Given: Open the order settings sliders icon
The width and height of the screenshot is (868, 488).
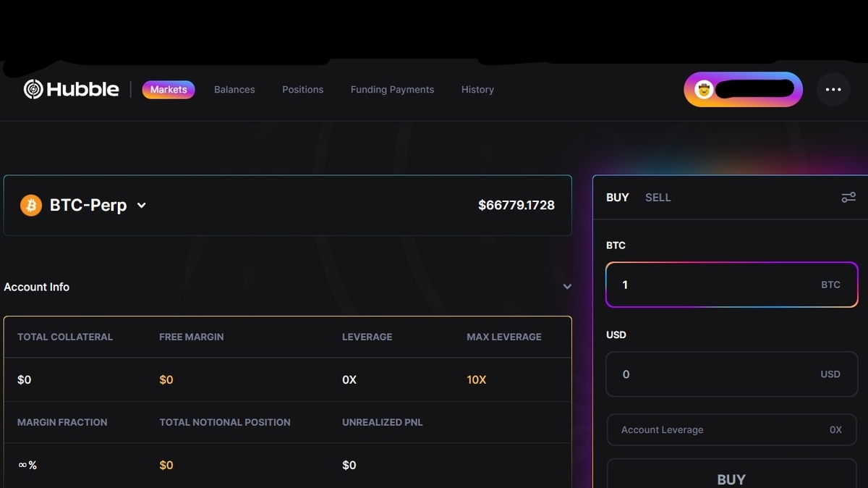Looking at the screenshot, I should coord(848,198).
